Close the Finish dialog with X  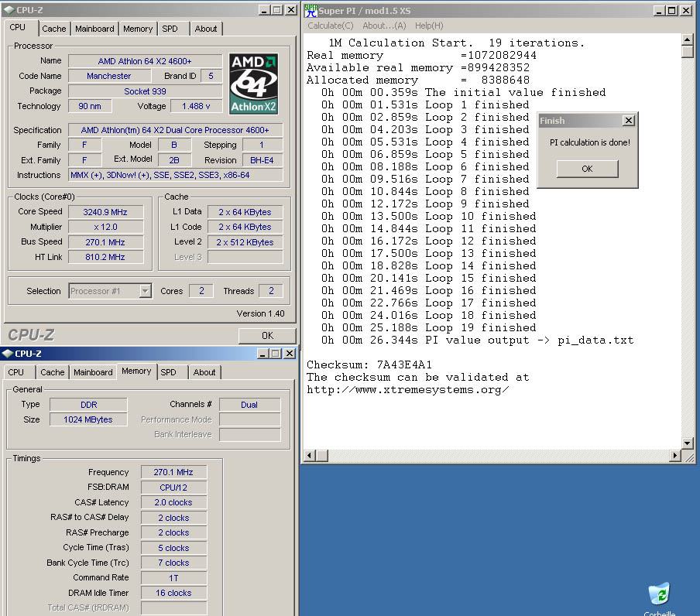pyautogui.click(x=629, y=121)
